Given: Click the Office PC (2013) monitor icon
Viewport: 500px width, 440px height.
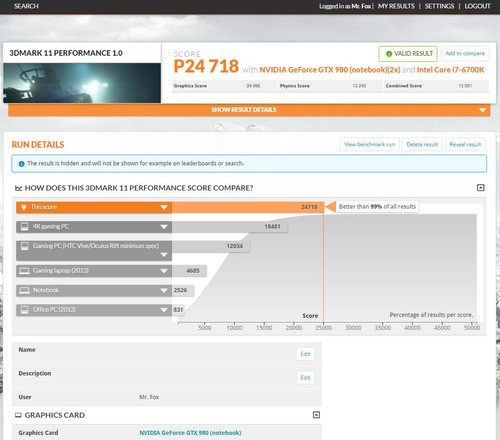Looking at the screenshot, I should [24, 310].
